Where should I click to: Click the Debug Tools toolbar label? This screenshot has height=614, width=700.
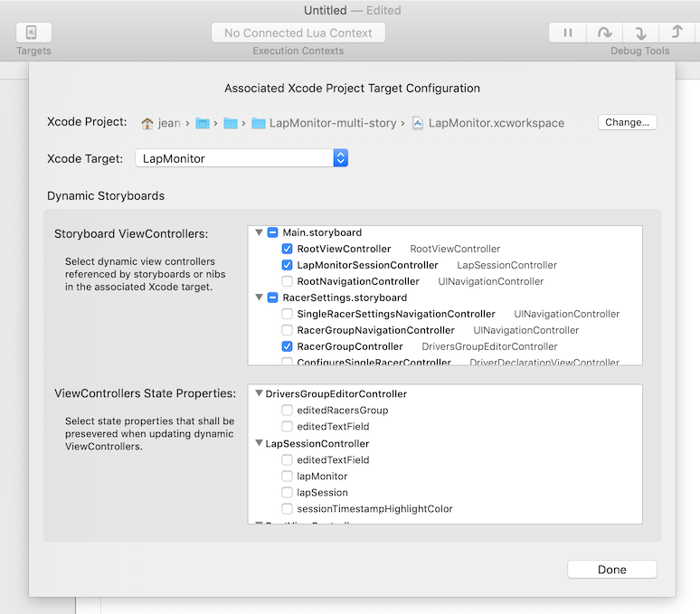[x=639, y=51]
